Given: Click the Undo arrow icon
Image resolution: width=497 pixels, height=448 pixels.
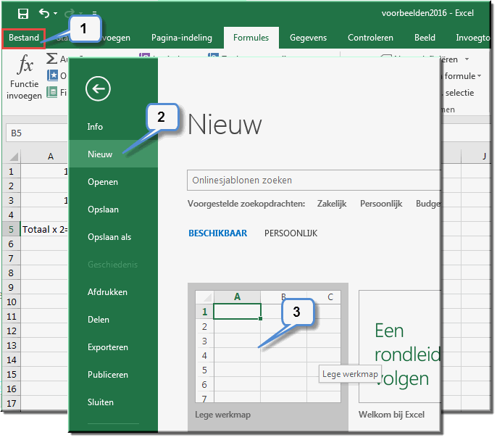Looking at the screenshot, I should pyautogui.click(x=43, y=13).
